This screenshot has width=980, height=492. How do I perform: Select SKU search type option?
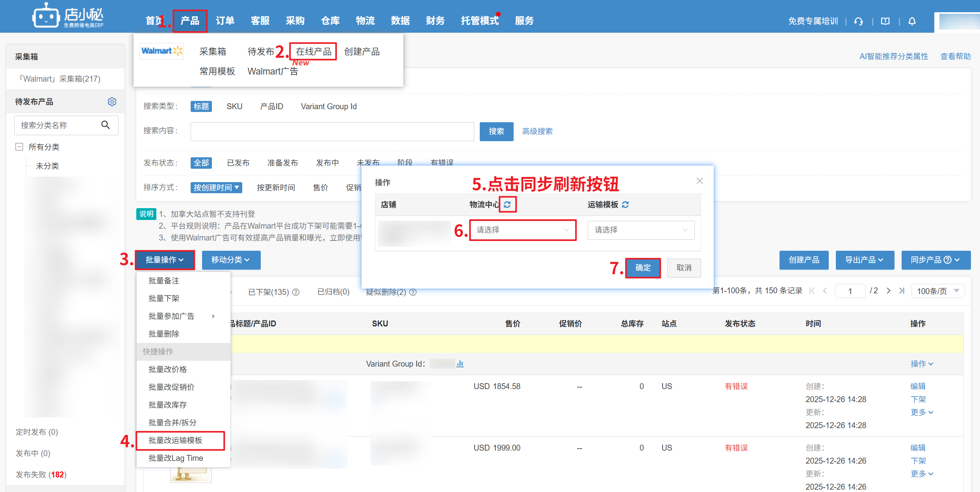[234, 106]
